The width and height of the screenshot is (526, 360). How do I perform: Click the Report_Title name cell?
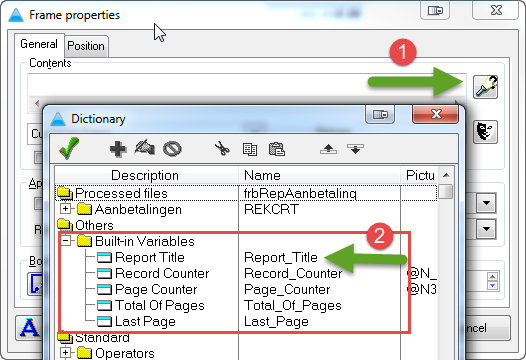tap(281, 257)
